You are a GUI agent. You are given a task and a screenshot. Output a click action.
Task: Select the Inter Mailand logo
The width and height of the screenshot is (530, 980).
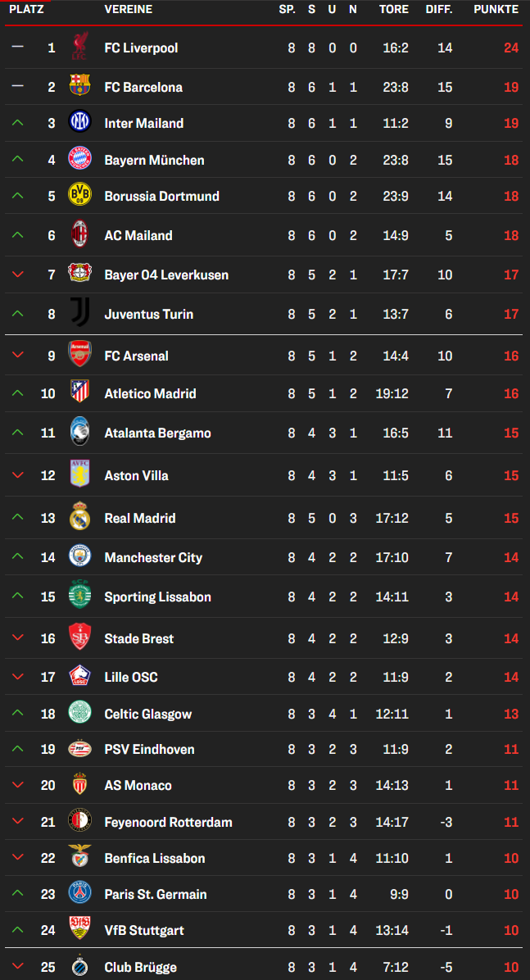(x=79, y=120)
